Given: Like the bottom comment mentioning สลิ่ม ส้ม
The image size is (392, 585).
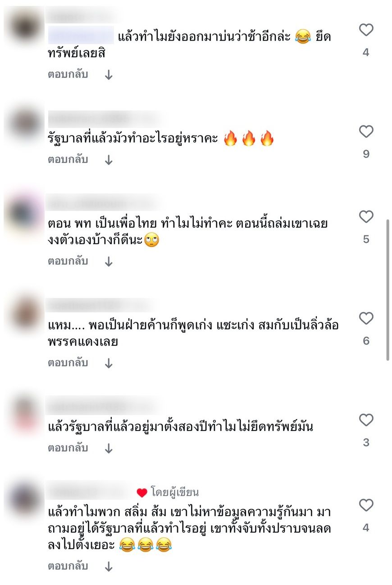Looking at the screenshot, I should (x=366, y=506).
